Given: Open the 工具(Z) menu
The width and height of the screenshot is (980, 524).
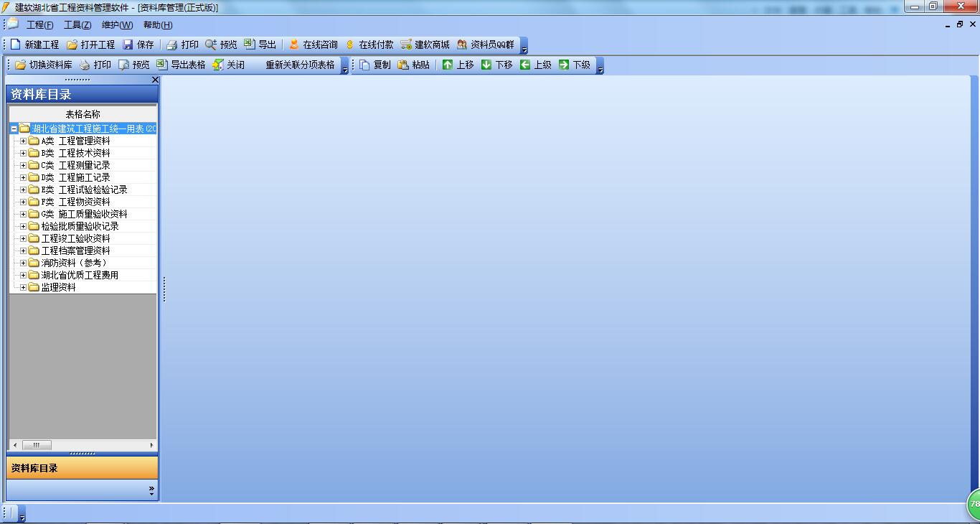Looking at the screenshot, I should [x=77, y=25].
